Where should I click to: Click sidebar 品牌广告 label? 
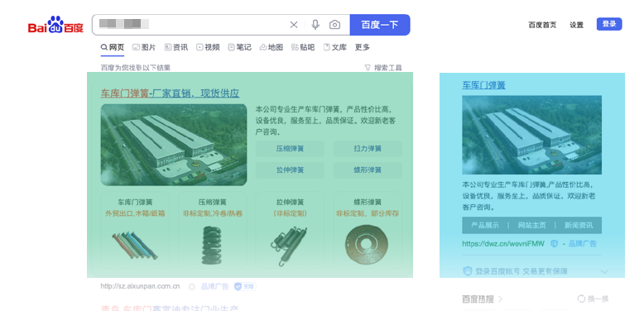pyautogui.click(x=583, y=244)
